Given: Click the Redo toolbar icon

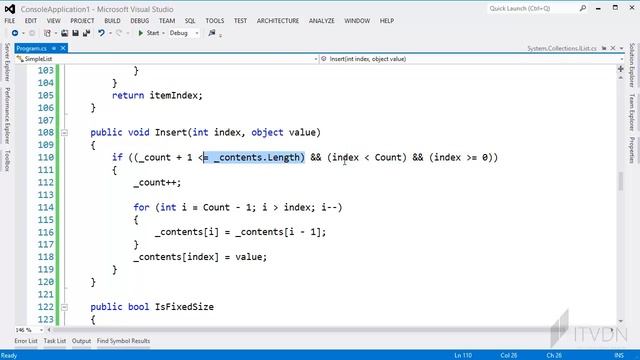Looking at the screenshot, I should pos(119,33).
